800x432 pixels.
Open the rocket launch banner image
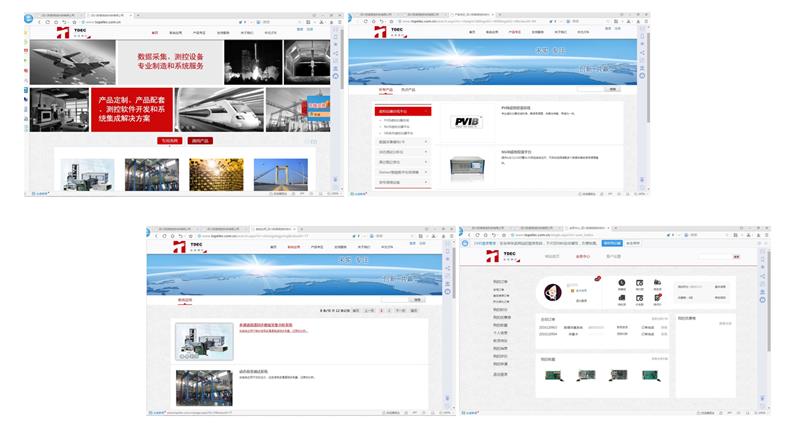(x=253, y=62)
